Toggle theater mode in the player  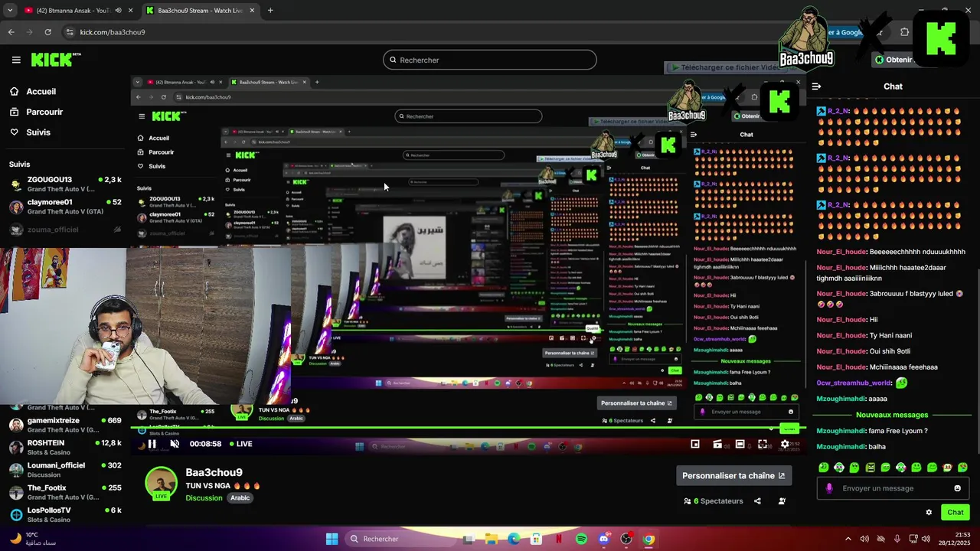(x=740, y=444)
